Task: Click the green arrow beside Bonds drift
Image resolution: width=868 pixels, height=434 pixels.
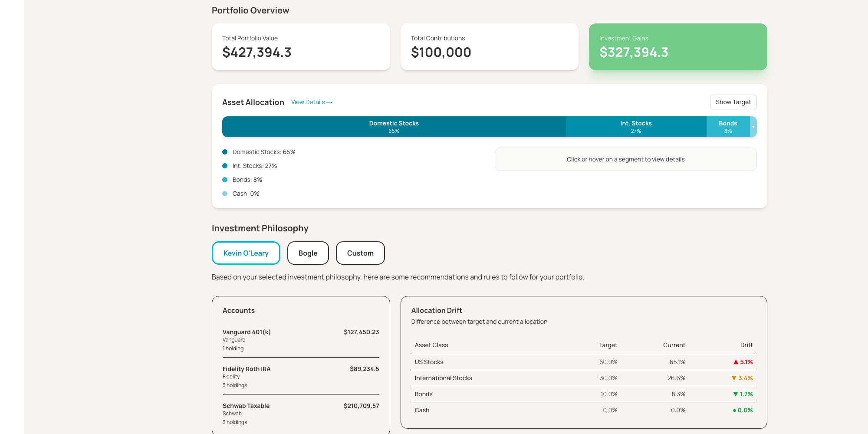Action: coord(735,394)
